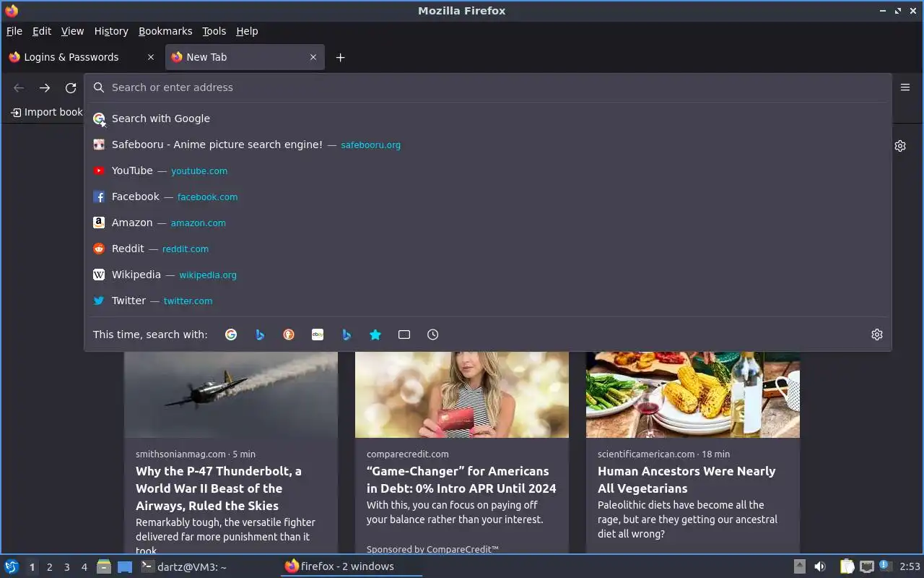Open the P-47 Thunderbolt airplane thumbnail
This screenshot has width=924, height=578.
[x=231, y=394]
